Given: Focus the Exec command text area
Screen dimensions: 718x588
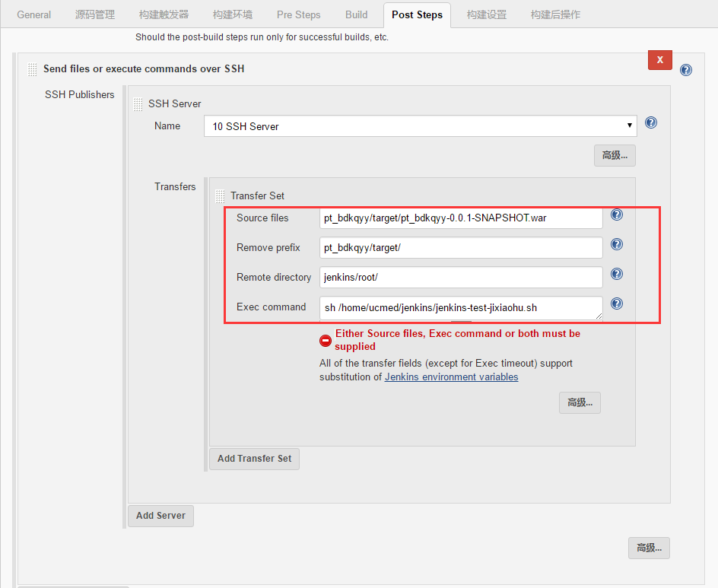Looking at the screenshot, I should [461, 308].
